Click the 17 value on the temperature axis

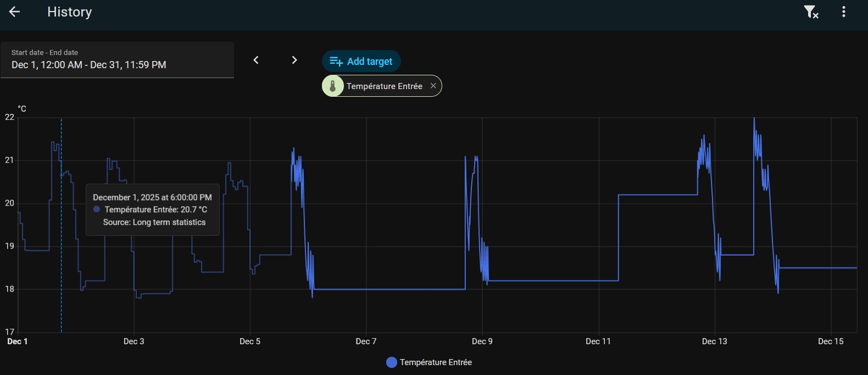pyautogui.click(x=9, y=332)
